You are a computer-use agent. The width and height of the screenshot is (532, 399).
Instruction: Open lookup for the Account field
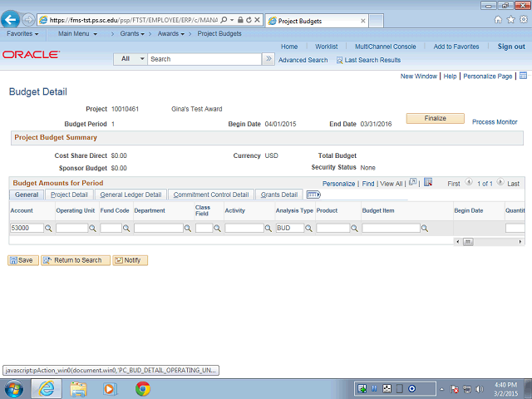tap(48, 229)
